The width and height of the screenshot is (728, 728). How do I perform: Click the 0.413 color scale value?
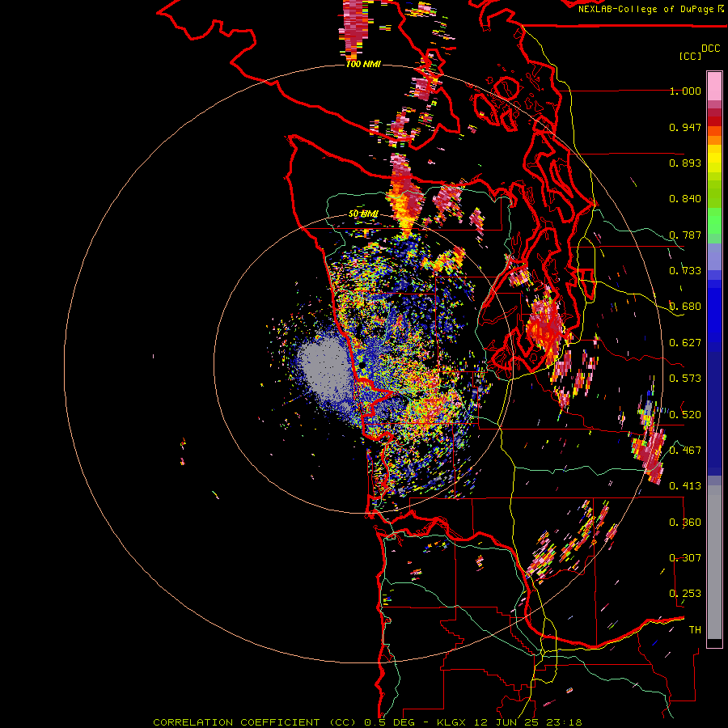685,486
